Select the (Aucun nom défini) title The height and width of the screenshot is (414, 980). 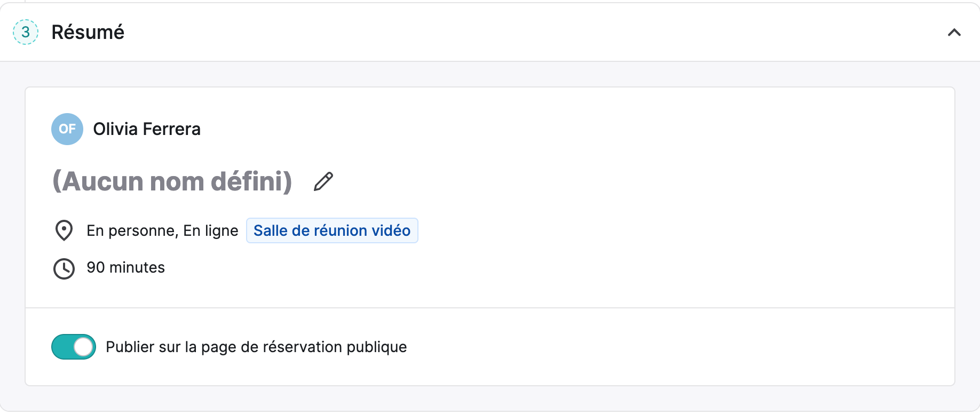(x=172, y=181)
